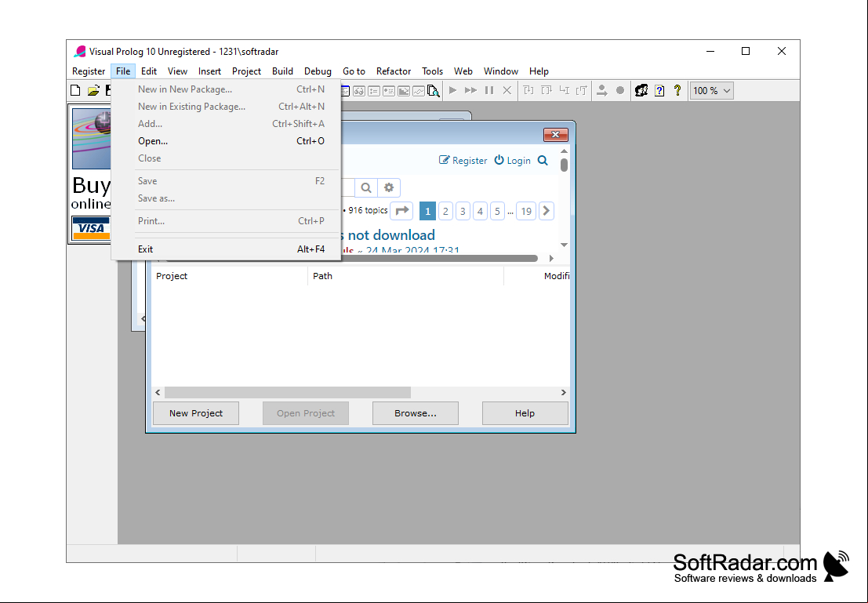
Task: Open the Tools menu
Action: point(432,71)
